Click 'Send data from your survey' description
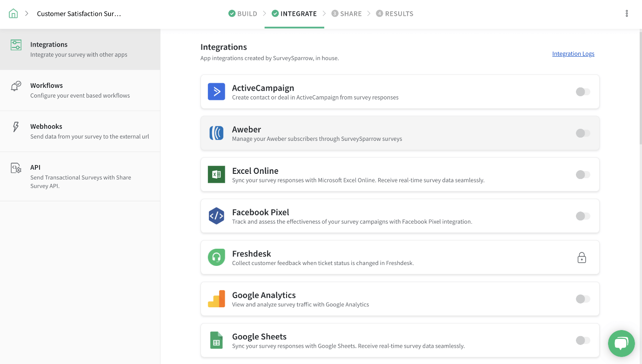This screenshot has width=642, height=364. point(90,136)
